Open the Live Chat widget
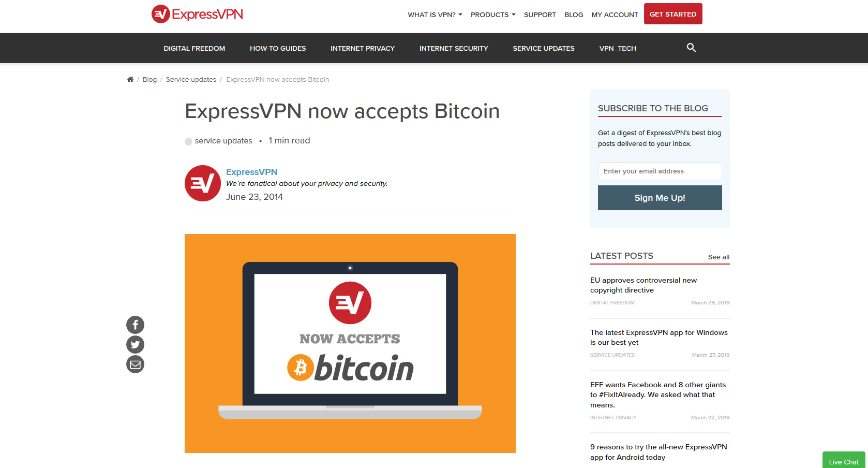This screenshot has width=868, height=468. pos(844,461)
